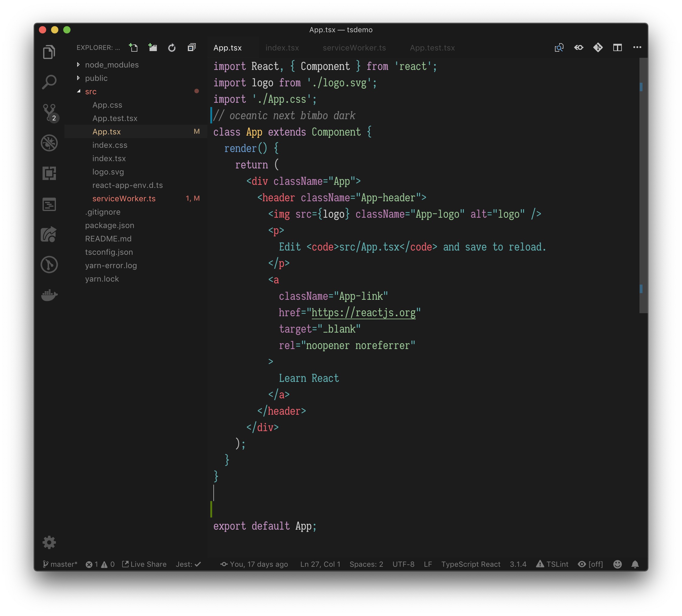Screen dimensions: 682x616
Task: Open the Docker view icon
Action: [x=50, y=295]
